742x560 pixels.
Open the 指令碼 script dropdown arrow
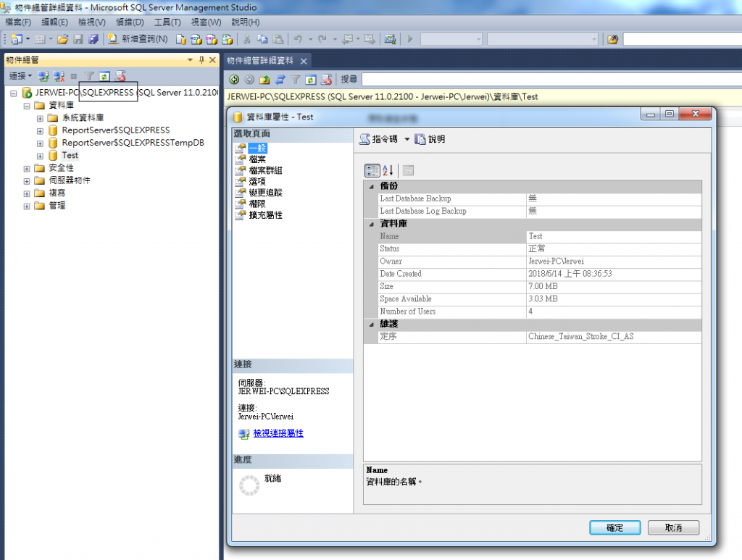pos(407,139)
